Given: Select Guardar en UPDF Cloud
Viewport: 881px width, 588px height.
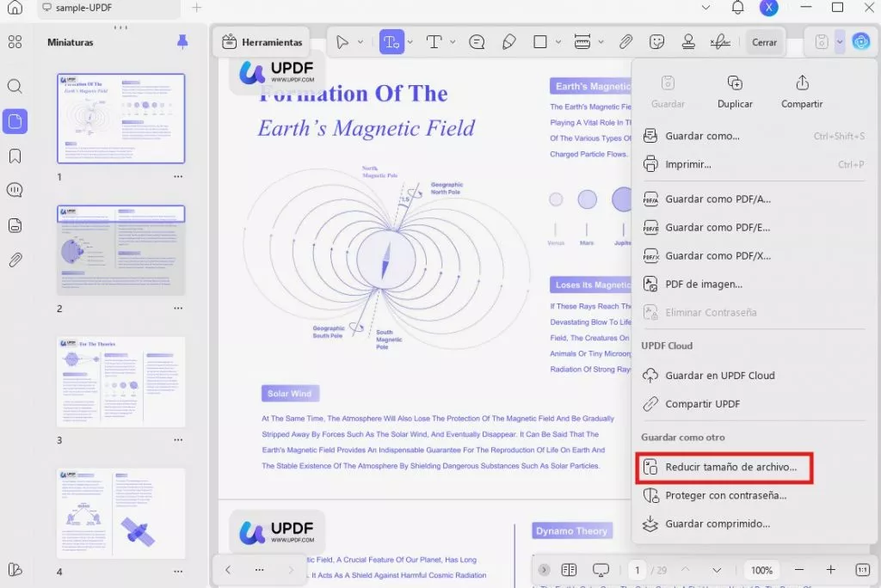Looking at the screenshot, I should pyautogui.click(x=755, y=375).
